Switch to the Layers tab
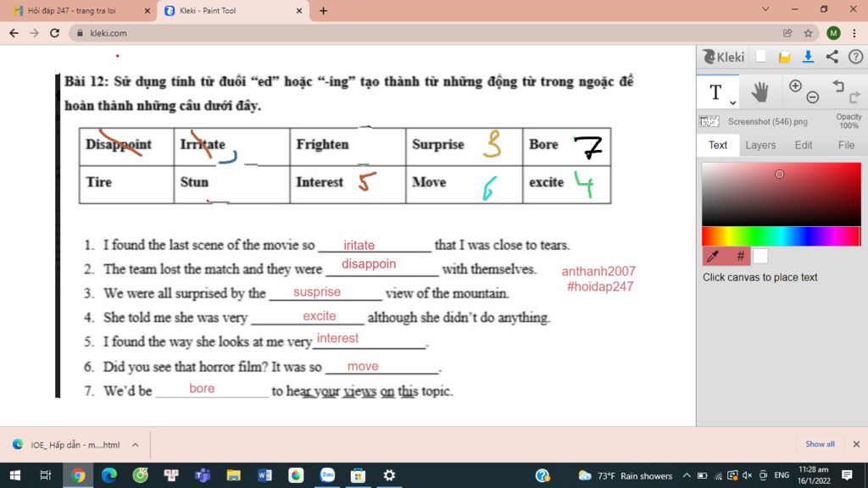Image resolution: width=868 pixels, height=488 pixels. point(760,145)
